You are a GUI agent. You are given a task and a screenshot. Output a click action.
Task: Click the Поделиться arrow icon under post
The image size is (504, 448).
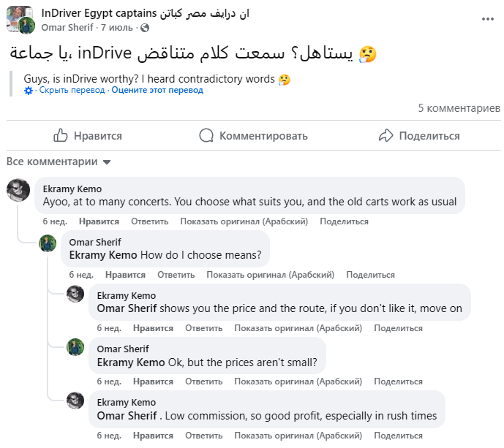(385, 135)
